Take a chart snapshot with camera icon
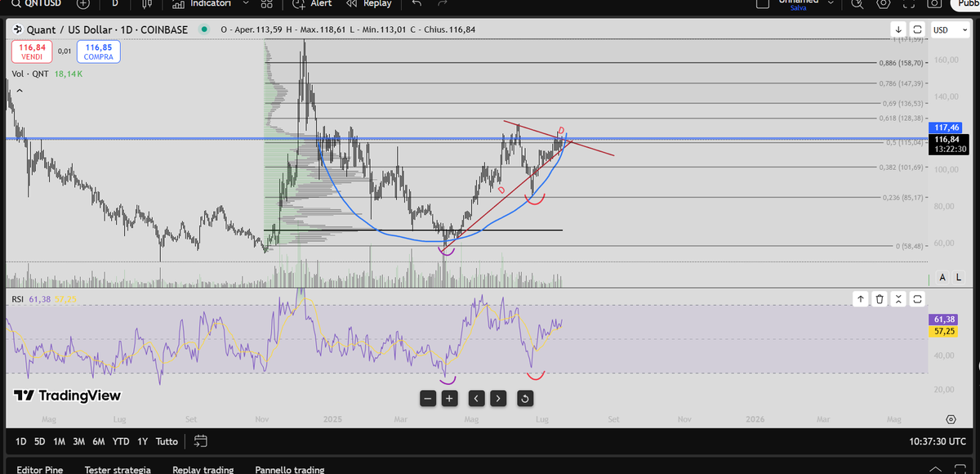 pyautogui.click(x=935, y=3)
